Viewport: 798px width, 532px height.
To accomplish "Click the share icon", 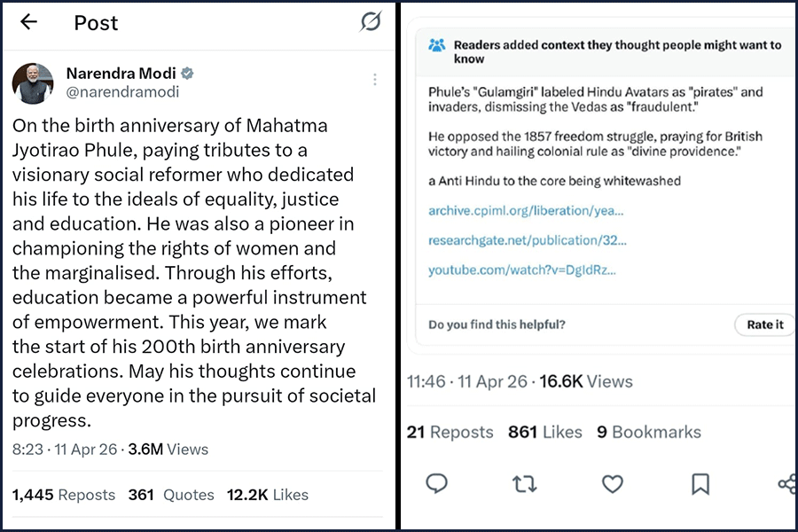I will [786, 483].
